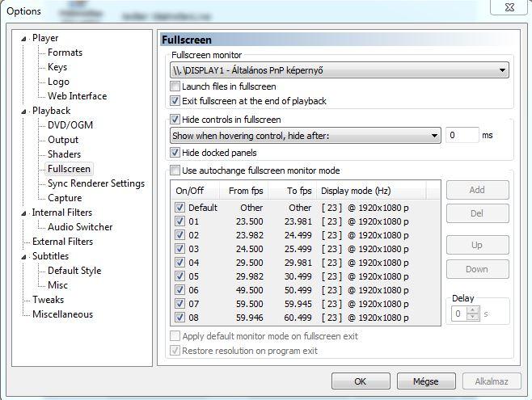532x400 pixels.
Task: Confirm with the OK button
Action: [361, 381]
